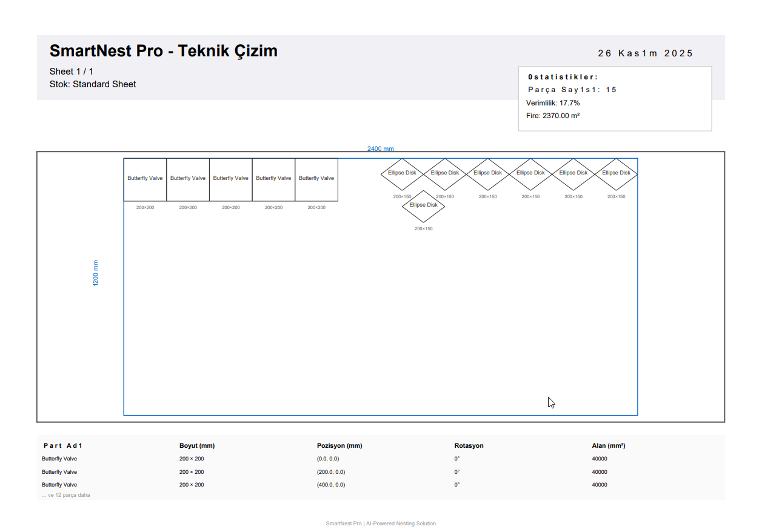This screenshot has height=532, width=759.
Task: Select the "Sheet 1 / 1" label
Action: (72, 71)
